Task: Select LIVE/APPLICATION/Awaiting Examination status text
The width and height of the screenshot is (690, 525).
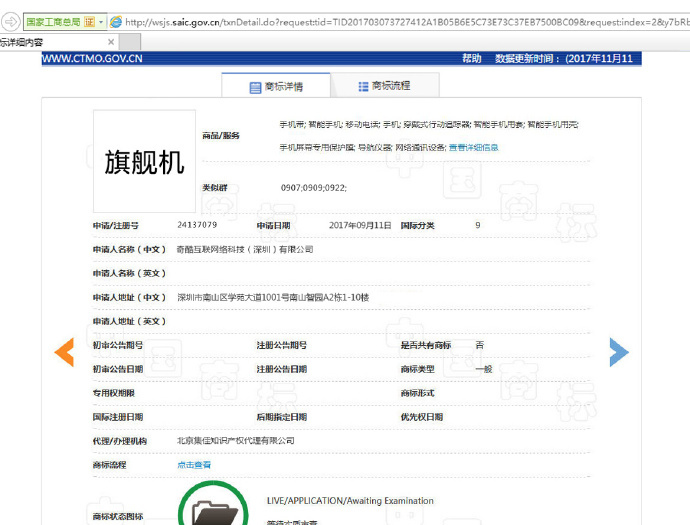Action: coord(350,501)
